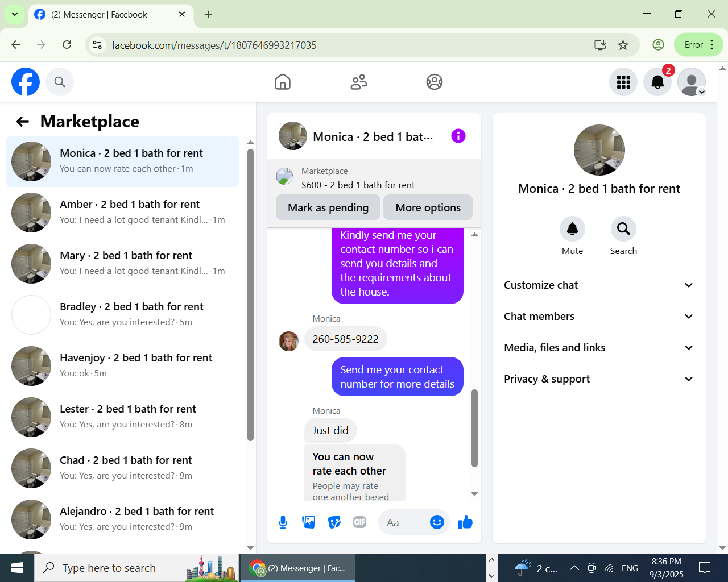Viewport: 728px width, 582px height.
Task: Open Havenjoy 2 bed 1 bath conversation
Action: tap(122, 366)
